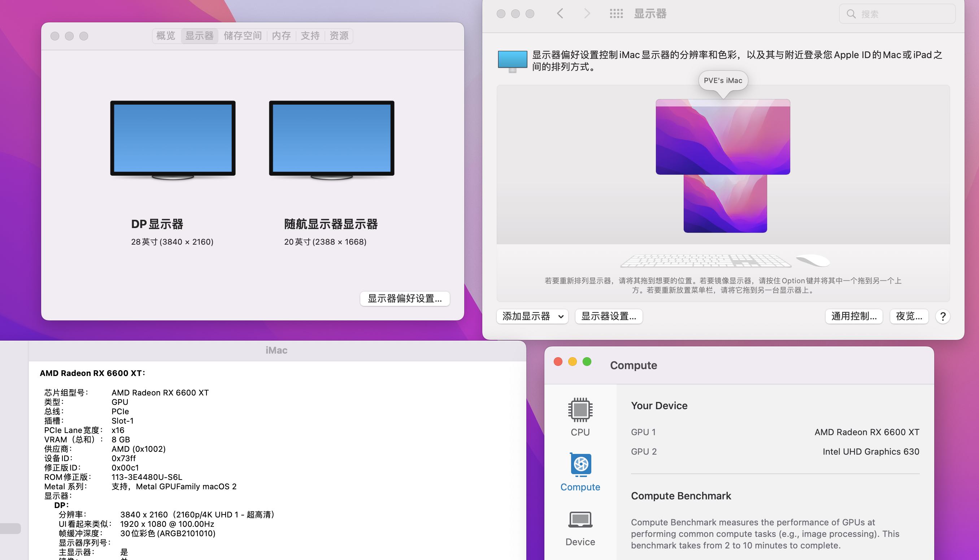Click the 20英寸 (2388 × 1668) text
Screen dimensions: 979x560
click(326, 242)
